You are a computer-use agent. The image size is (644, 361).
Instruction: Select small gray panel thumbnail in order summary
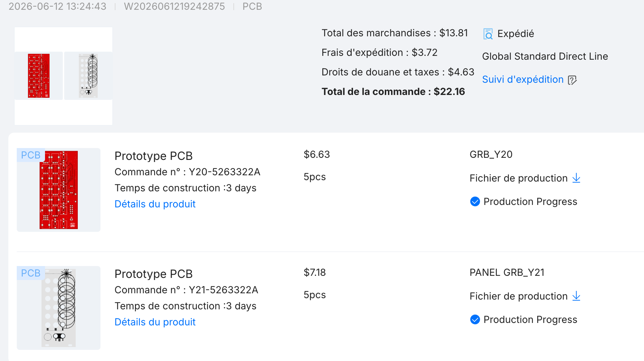(88, 76)
